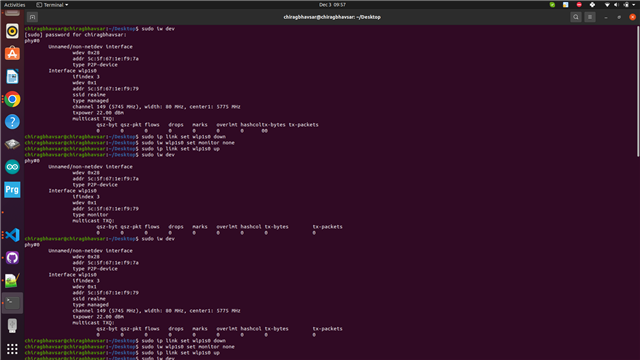Viewport: 640px width, 360px height.
Task: Click the terminal vertical scrollbar thumb
Action: tap(638, 91)
